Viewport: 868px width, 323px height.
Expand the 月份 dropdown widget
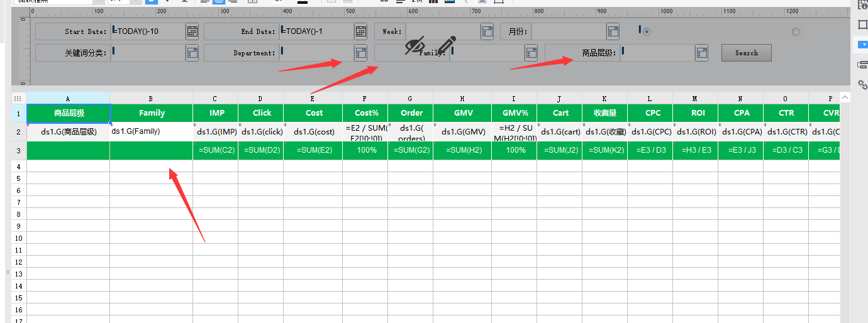coord(613,31)
